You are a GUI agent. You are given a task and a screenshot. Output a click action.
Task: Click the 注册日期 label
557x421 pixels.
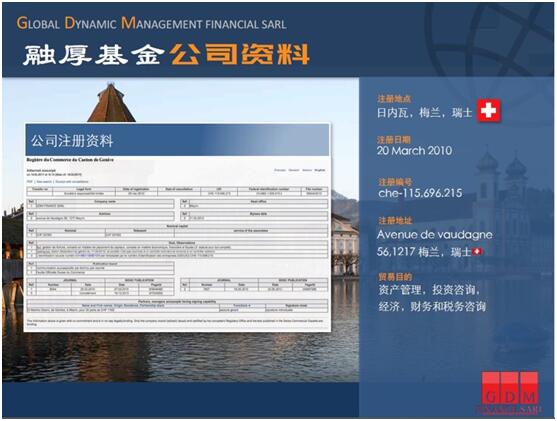394,139
